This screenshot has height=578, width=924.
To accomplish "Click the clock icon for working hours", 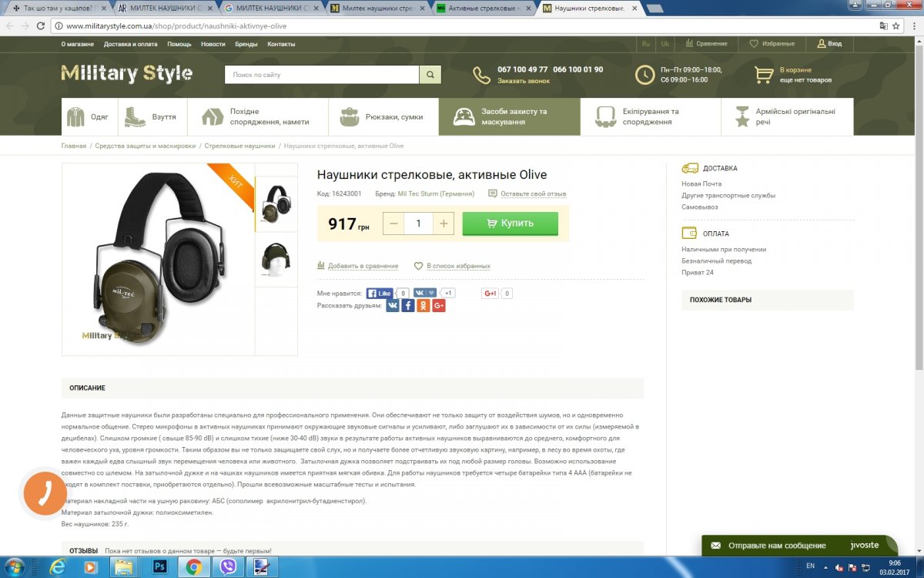I will point(644,75).
